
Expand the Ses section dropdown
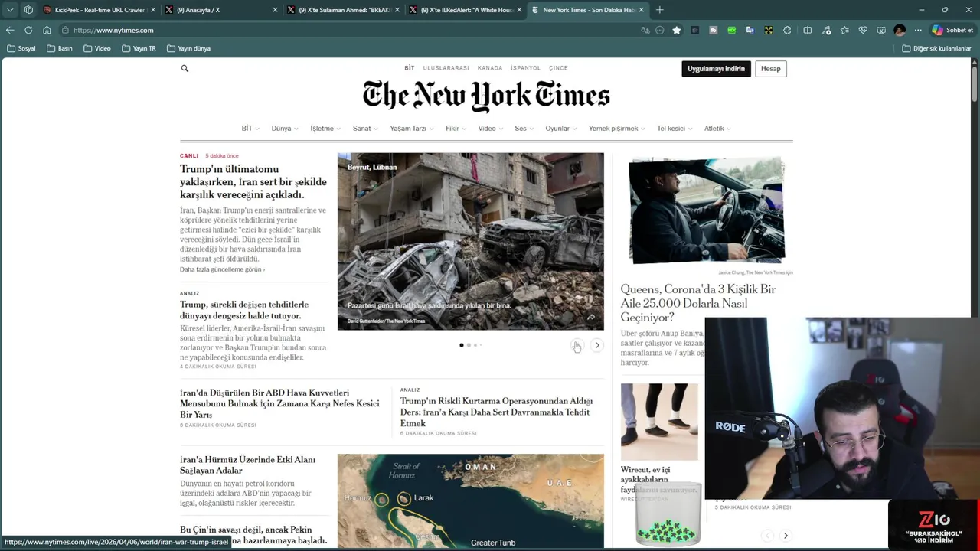click(x=524, y=129)
